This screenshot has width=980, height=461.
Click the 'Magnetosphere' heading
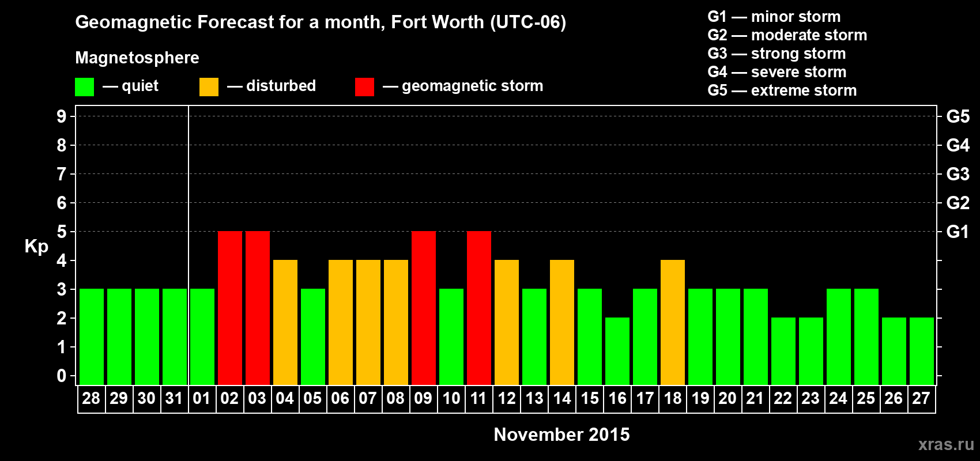click(137, 58)
